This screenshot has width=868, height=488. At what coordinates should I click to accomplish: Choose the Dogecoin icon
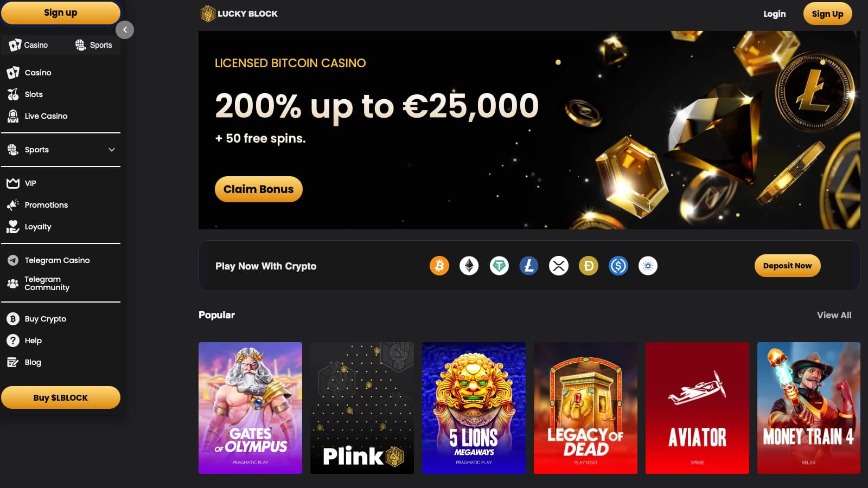click(589, 266)
